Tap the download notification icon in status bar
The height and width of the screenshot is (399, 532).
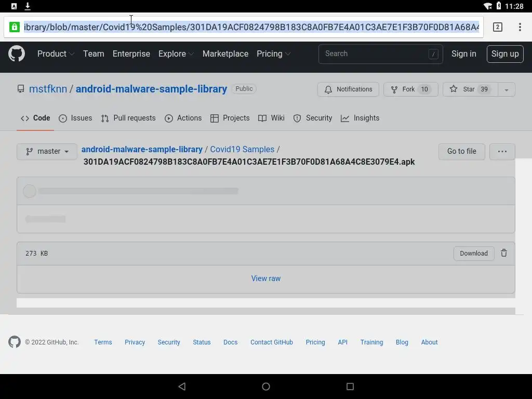pyautogui.click(x=28, y=6)
